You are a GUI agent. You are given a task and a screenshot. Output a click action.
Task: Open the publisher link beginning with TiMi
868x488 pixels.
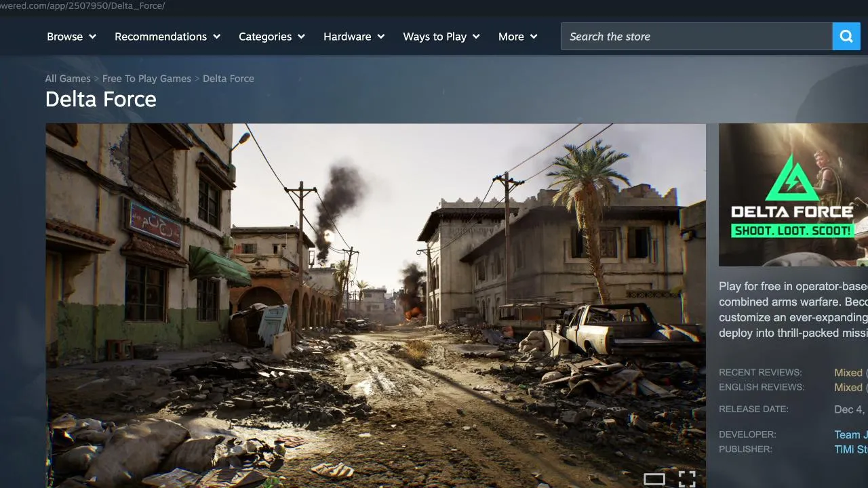coord(851,449)
